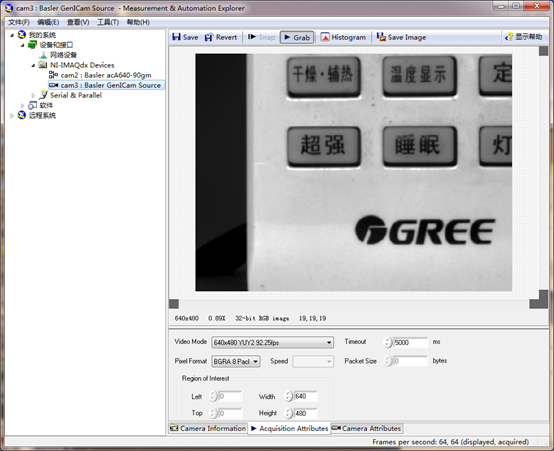554x451 pixels.
Task: Click the ROI Height stepper arrows
Action: tap(289, 413)
